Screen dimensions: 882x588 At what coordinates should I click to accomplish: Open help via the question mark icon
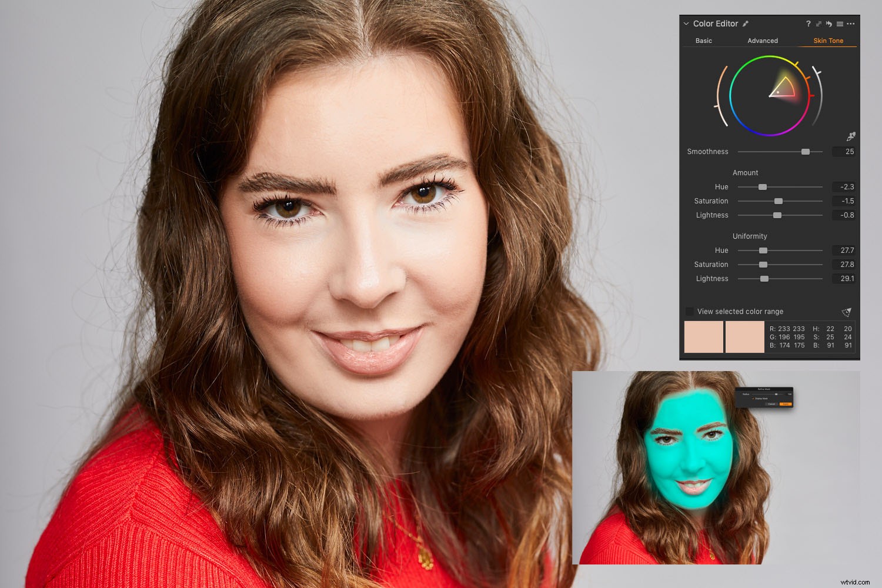(808, 24)
